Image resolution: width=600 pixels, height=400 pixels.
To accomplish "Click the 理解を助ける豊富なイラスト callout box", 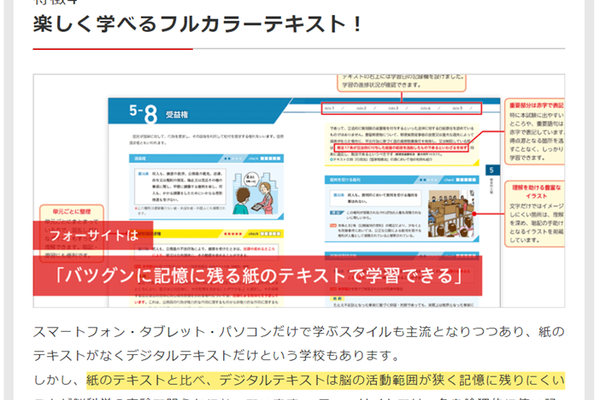I will click(535, 214).
